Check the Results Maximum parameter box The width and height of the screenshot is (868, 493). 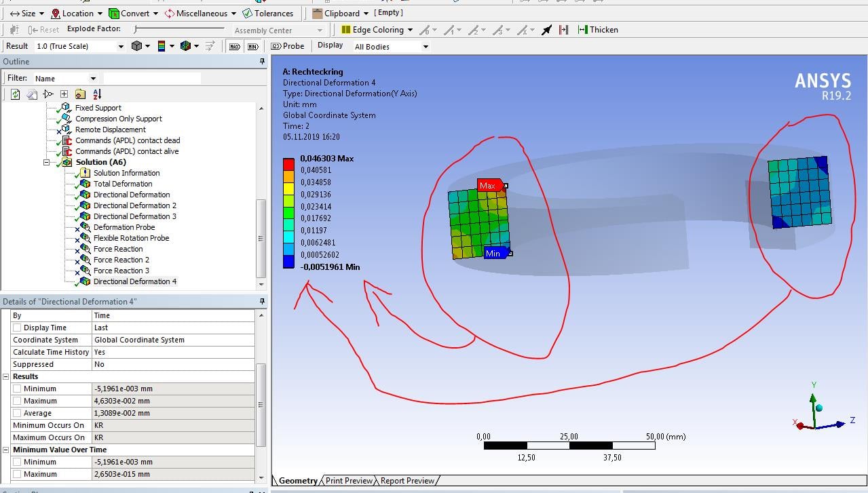pyautogui.click(x=17, y=401)
